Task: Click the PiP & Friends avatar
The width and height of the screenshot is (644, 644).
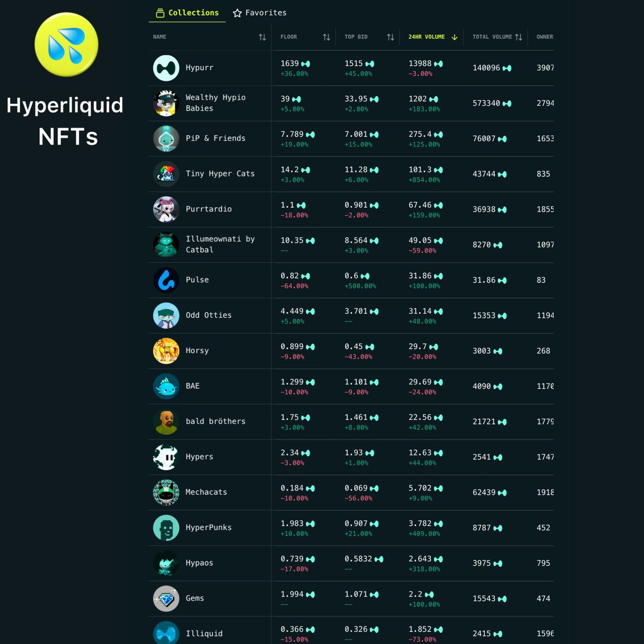Action: point(166,138)
